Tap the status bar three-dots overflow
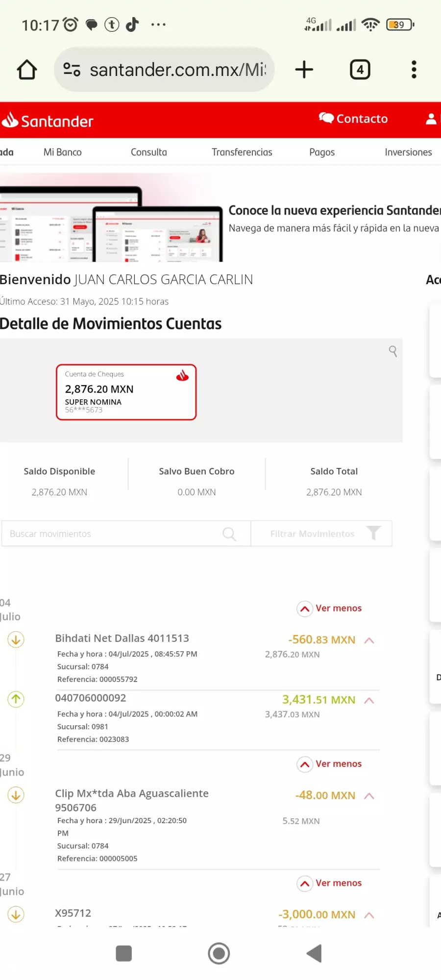Screen dimensions: 441x980 click(x=158, y=24)
